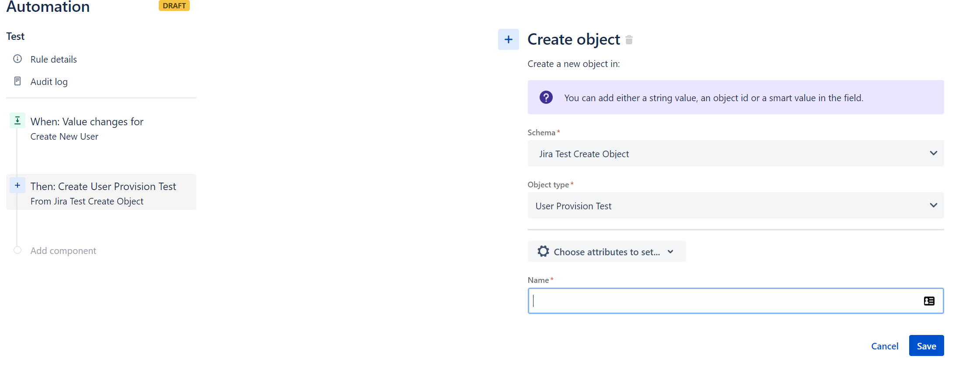Click Add component

click(x=63, y=250)
